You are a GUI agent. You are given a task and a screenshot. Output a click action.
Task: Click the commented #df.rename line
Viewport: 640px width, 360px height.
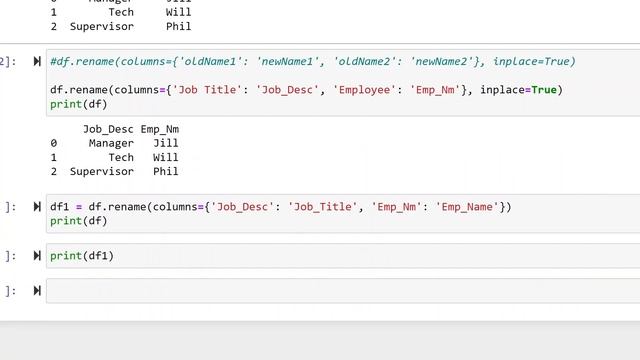tap(313, 62)
